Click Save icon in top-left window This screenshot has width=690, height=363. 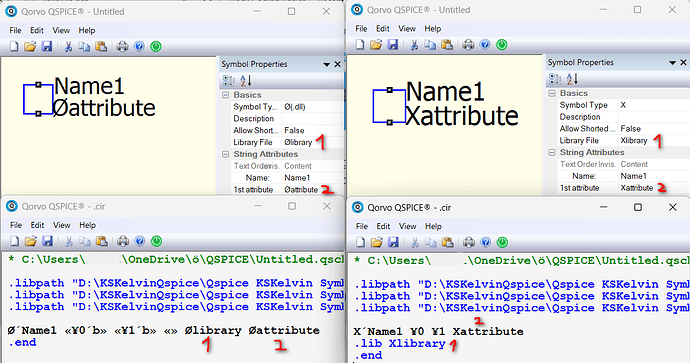pyautogui.click(x=47, y=46)
